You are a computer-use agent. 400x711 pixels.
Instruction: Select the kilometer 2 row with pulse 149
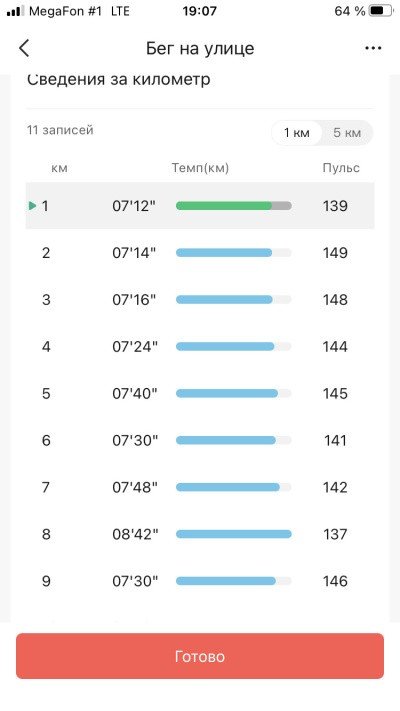200,253
